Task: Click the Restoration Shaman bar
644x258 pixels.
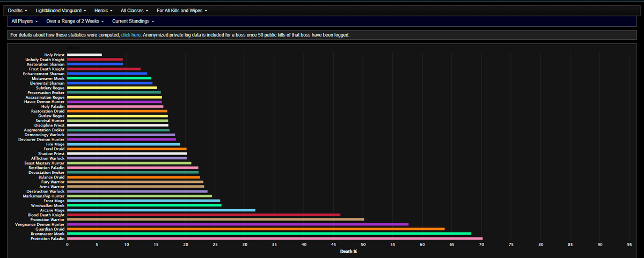Action: (x=95, y=64)
